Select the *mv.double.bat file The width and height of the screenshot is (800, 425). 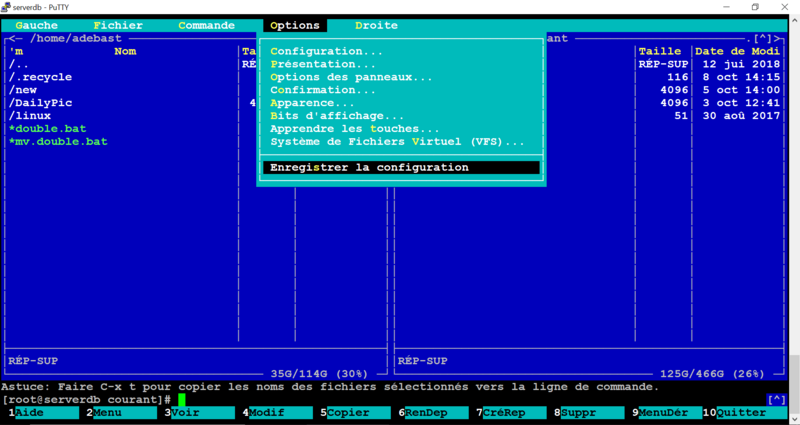[x=122, y=142]
